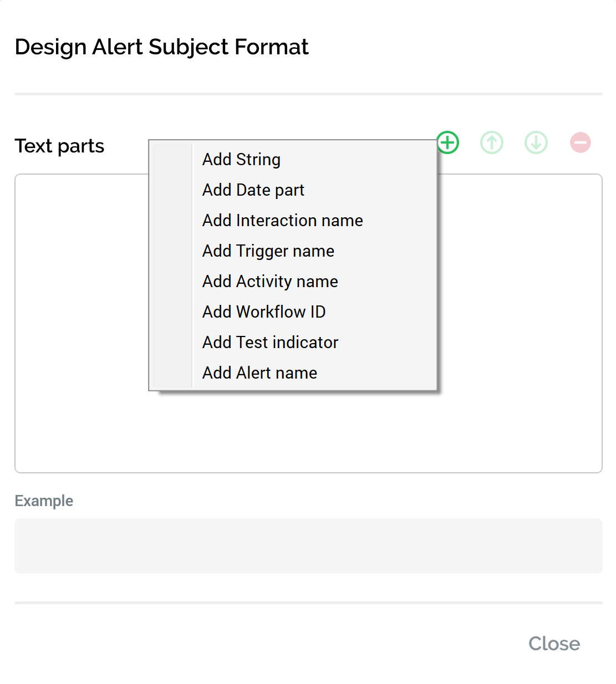Viewport: 616px width, 684px height.
Task: Click the Text parts label
Action: click(x=59, y=146)
